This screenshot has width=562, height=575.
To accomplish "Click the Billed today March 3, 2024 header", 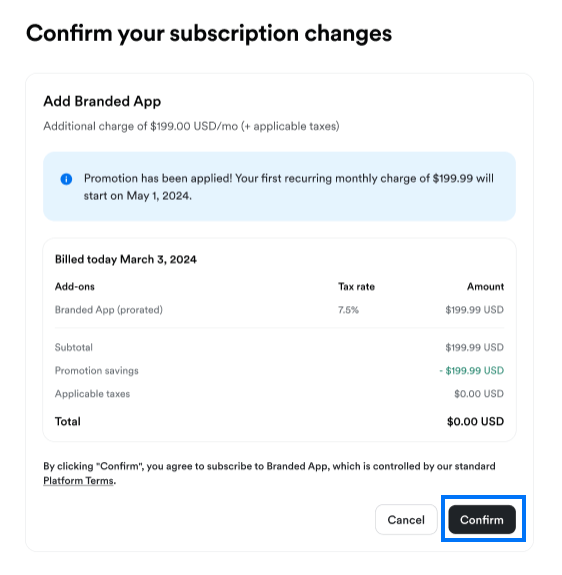I will pos(126,259).
